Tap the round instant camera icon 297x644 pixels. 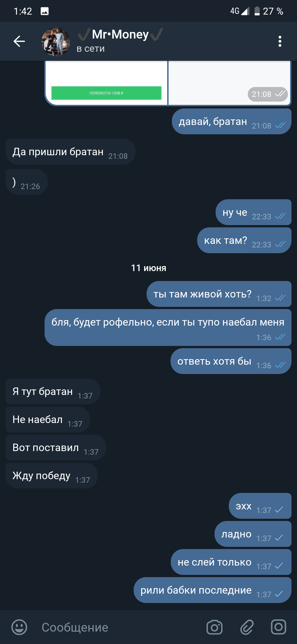coord(279,627)
